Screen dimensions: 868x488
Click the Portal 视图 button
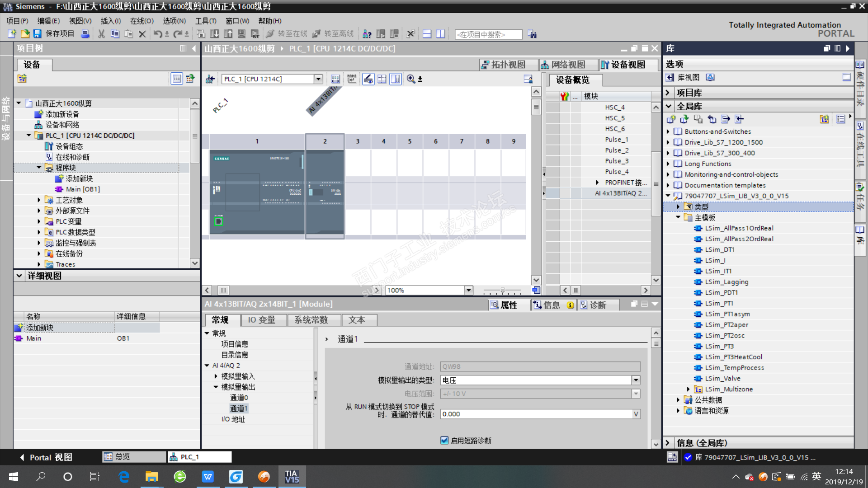[x=46, y=457]
